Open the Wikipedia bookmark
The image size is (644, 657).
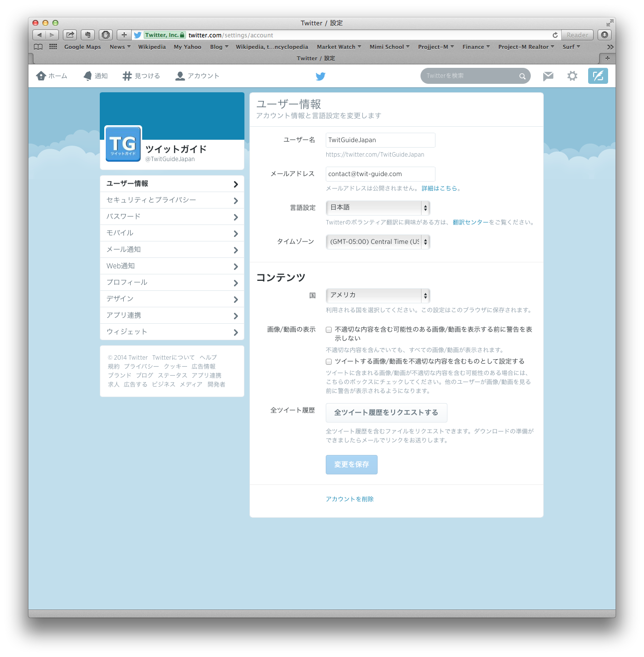tap(152, 47)
